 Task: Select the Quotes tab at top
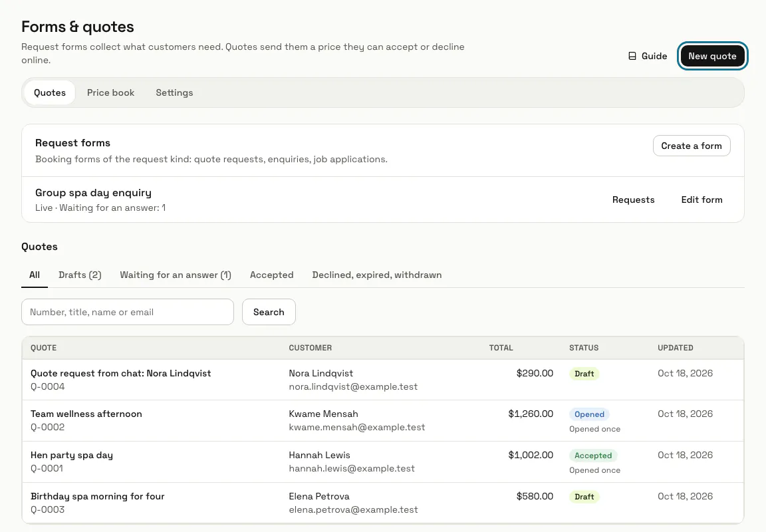tap(50, 93)
